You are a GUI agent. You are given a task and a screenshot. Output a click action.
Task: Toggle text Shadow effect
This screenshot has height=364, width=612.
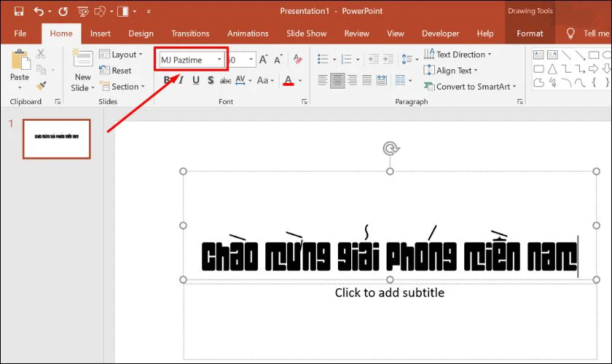[211, 80]
